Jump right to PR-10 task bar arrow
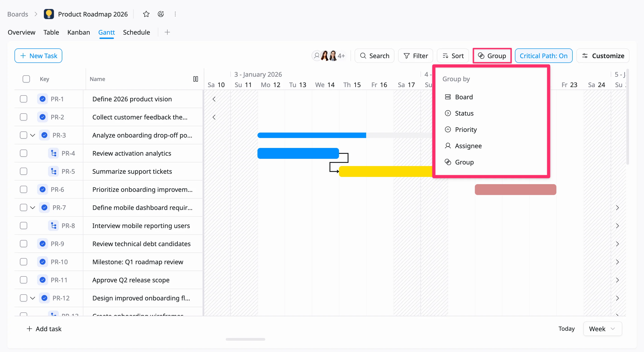 point(617,262)
